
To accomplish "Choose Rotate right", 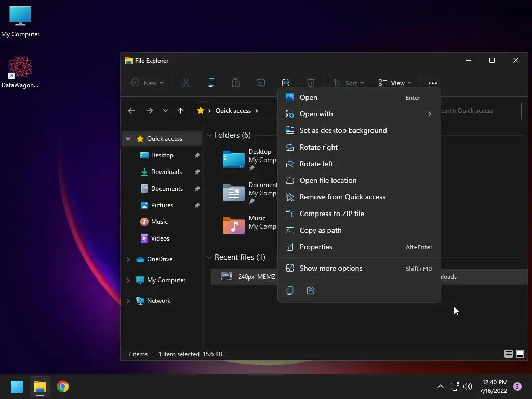I will click(359, 147).
